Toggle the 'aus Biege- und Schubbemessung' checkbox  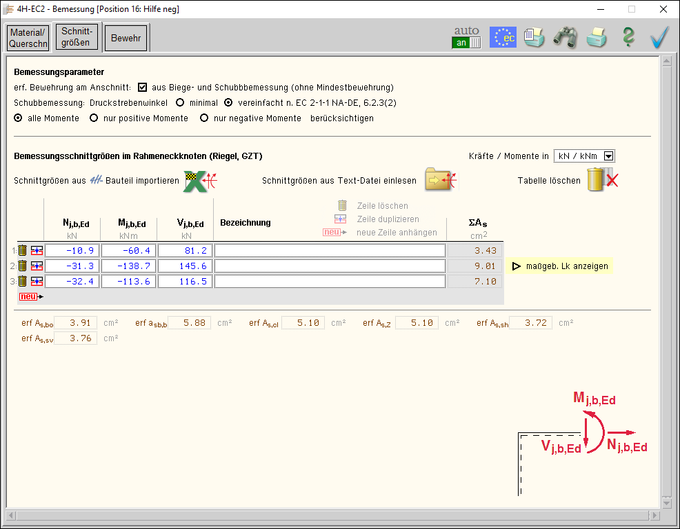143,87
